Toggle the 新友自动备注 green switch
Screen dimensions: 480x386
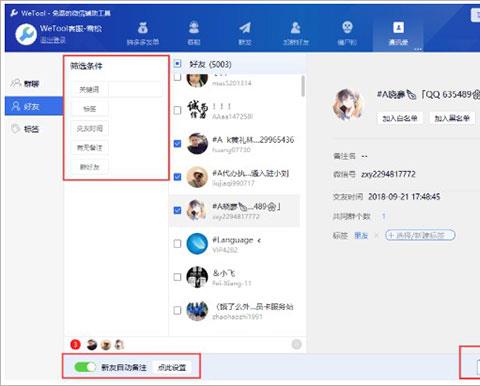click(85, 367)
